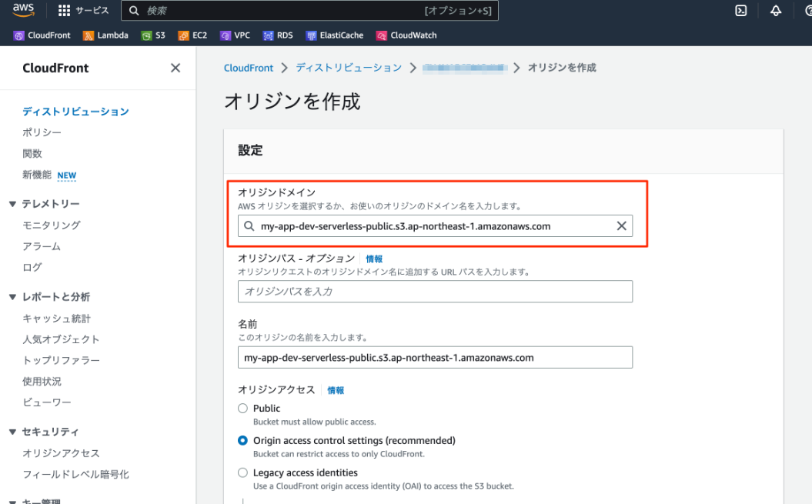
Task: Click 情報 link next to オリジンパス
Action: [374, 259]
